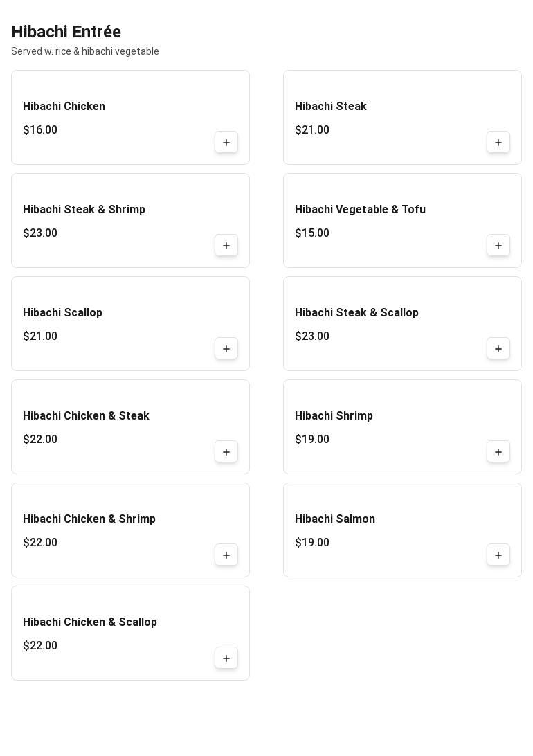
Task: Click the Hibachi Scallop item title
Action: [x=62, y=313]
